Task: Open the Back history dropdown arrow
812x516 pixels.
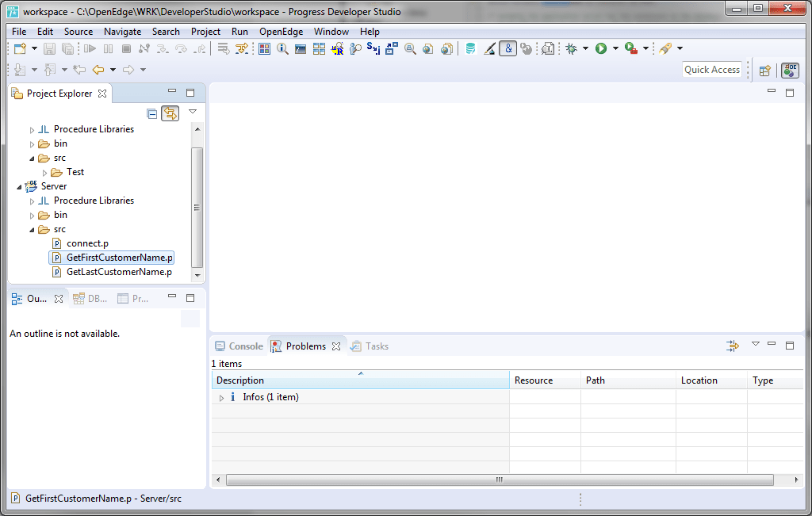Action: pos(113,70)
